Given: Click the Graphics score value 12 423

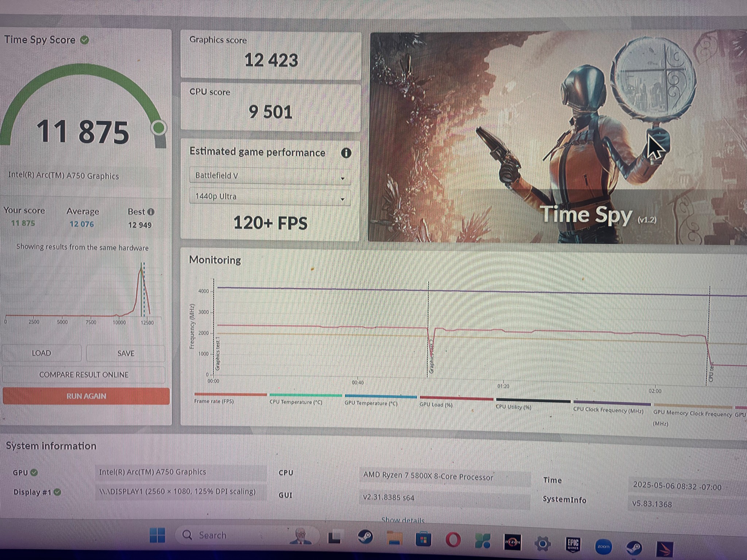Looking at the screenshot, I should [x=271, y=60].
